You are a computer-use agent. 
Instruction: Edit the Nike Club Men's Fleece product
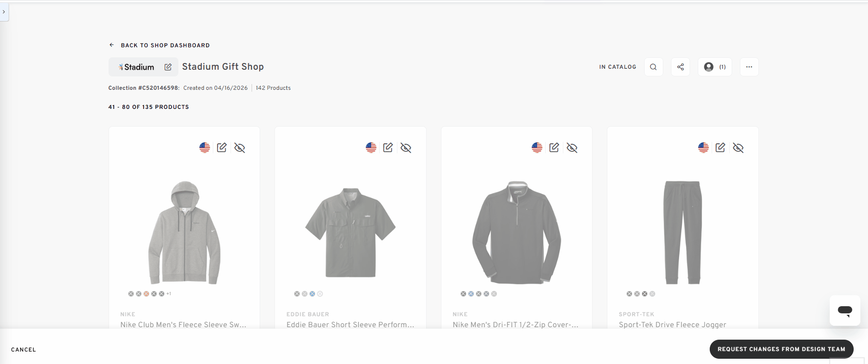(x=222, y=148)
